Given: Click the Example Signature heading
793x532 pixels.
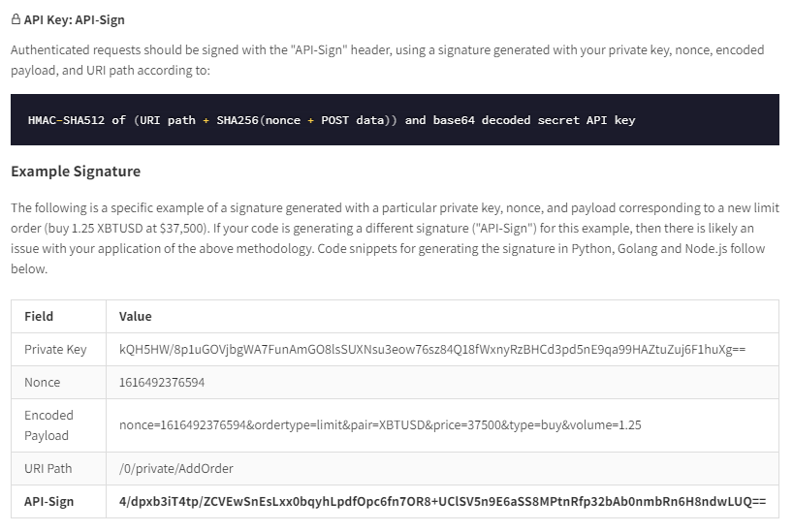Looking at the screenshot, I should click(76, 172).
